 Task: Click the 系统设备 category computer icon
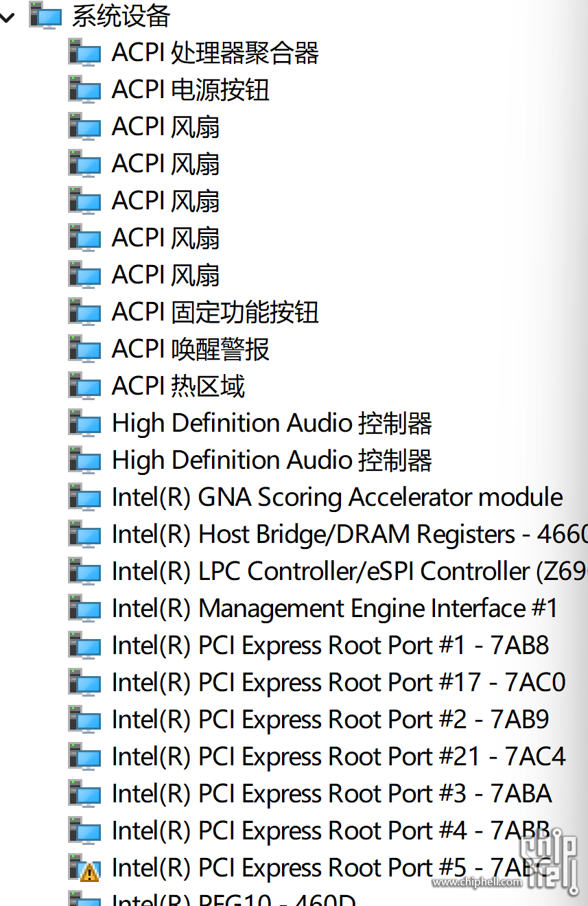[45, 16]
